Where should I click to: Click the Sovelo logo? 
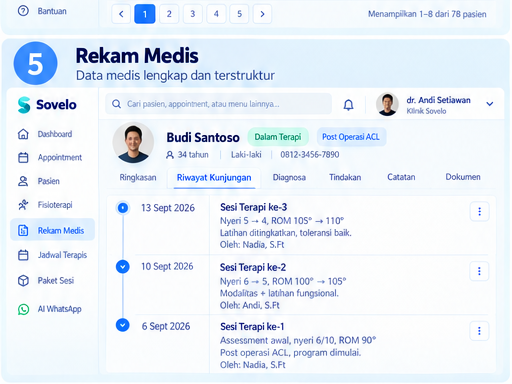[x=47, y=105]
